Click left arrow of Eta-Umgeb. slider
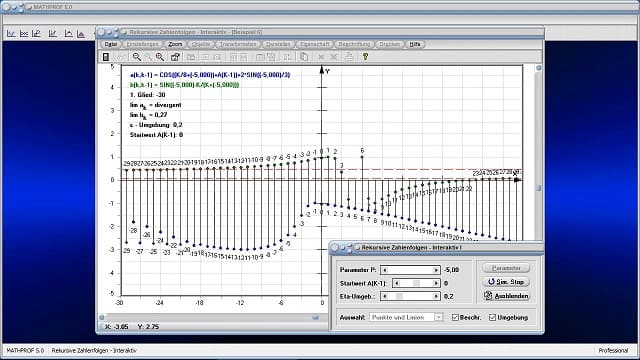 [x=384, y=296]
